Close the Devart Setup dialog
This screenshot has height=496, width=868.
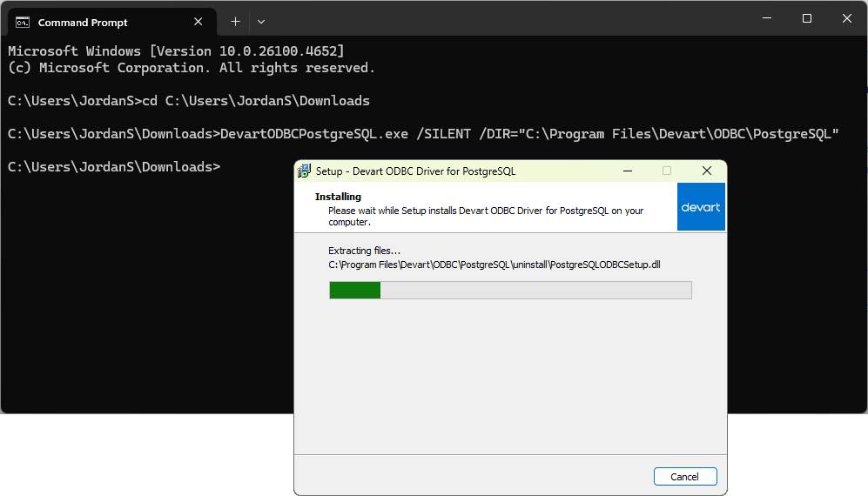(707, 171)
